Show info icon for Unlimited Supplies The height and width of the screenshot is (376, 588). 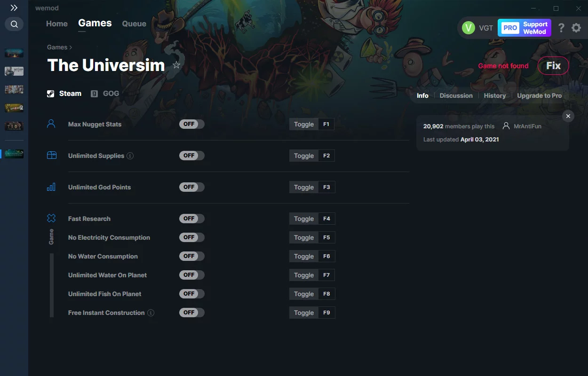(x=130, y=156)
